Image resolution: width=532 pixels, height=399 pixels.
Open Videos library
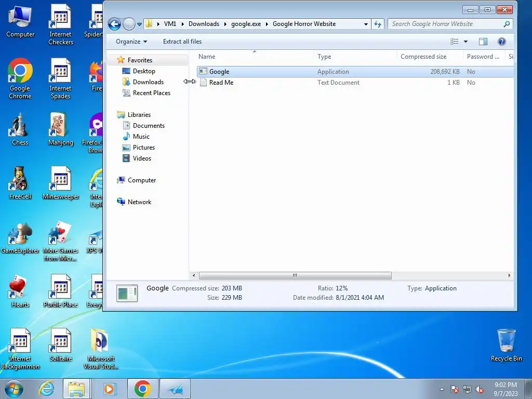142,158
